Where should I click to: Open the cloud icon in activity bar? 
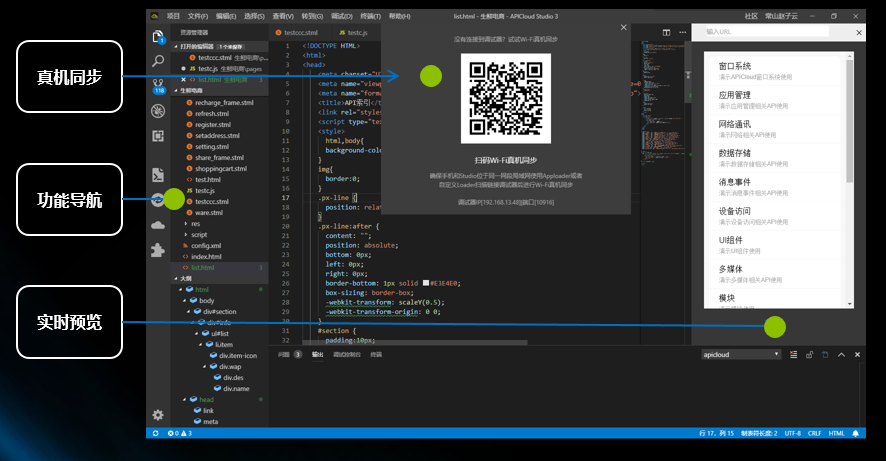tap(158, 225)
